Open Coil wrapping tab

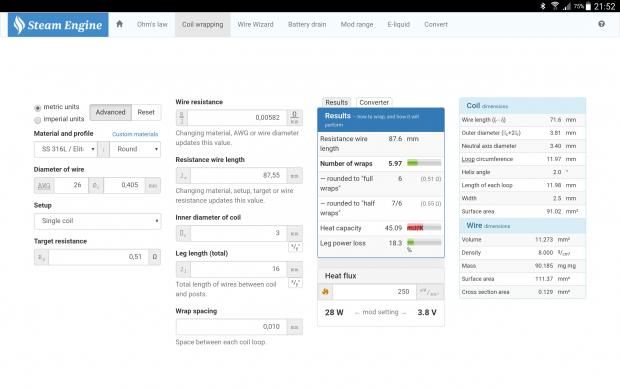pyautogui.click(x=202, y=25)
